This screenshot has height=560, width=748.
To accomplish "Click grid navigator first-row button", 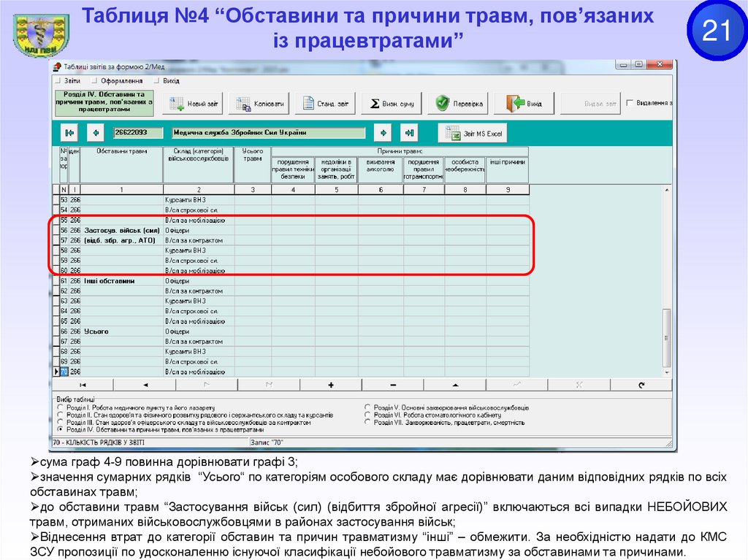I will tap(83, 385).
